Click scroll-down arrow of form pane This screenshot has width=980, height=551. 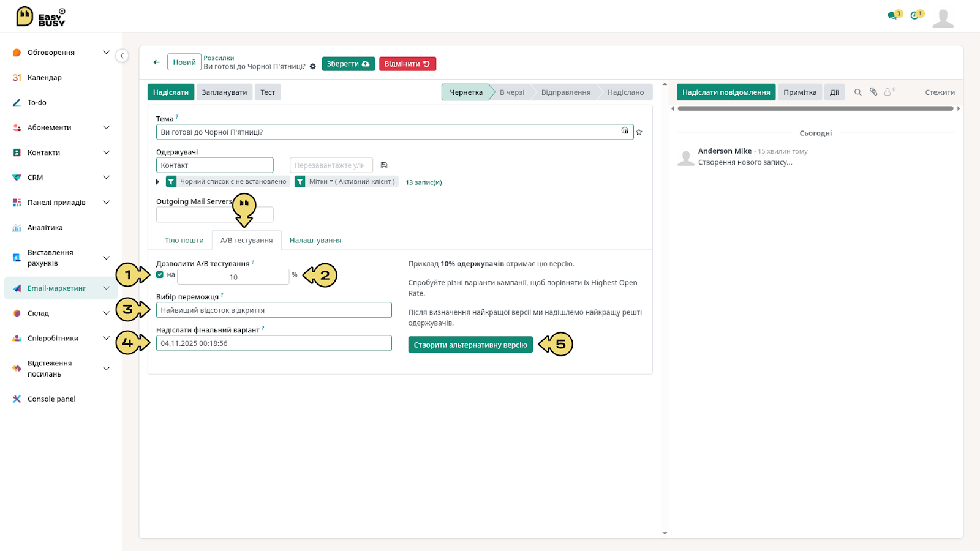point(665,533)
